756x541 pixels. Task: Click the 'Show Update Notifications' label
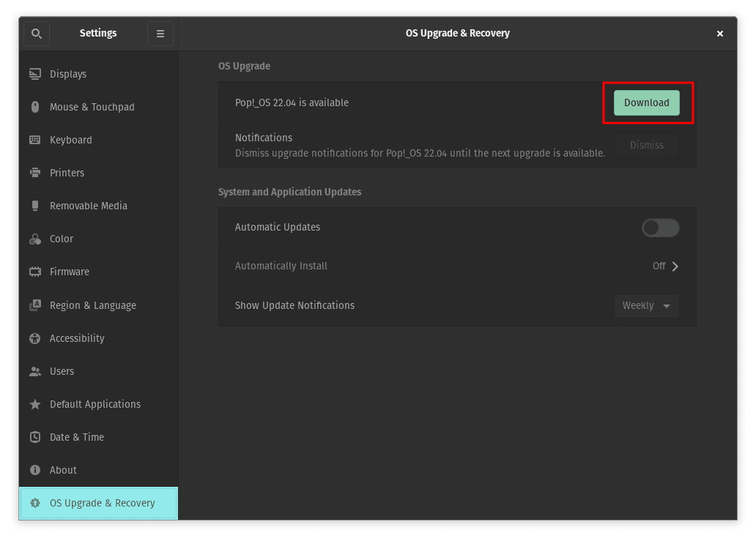[x=294, y=305]
